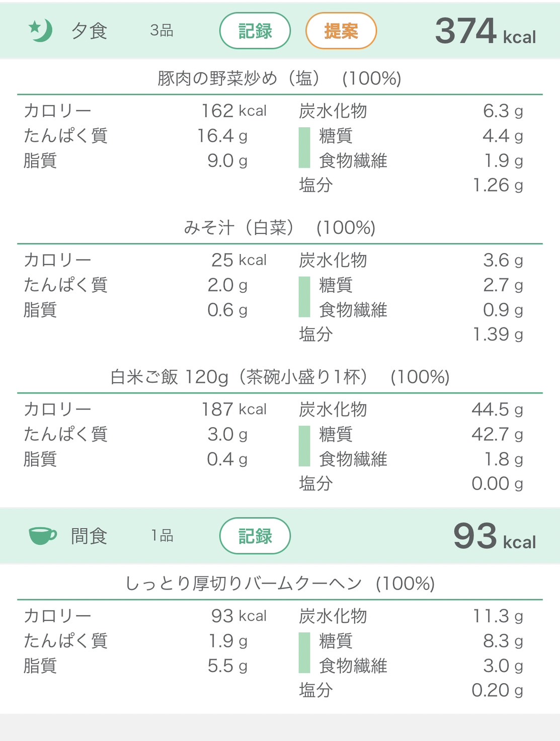Click the green carbohydrate bar under 白米ご飯
Screen dimensions: 560x741
304,447
